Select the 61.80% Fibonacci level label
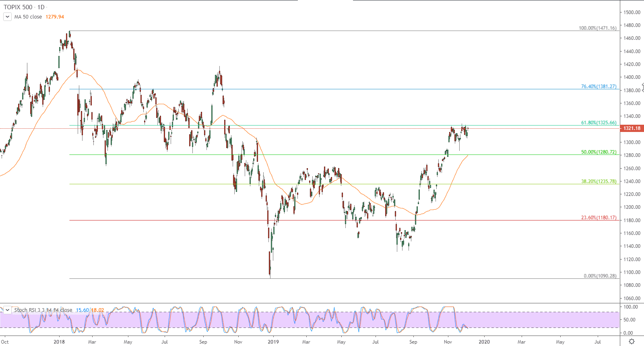Image resolution: width=644 pixels, height=346 pixels. 599,123
